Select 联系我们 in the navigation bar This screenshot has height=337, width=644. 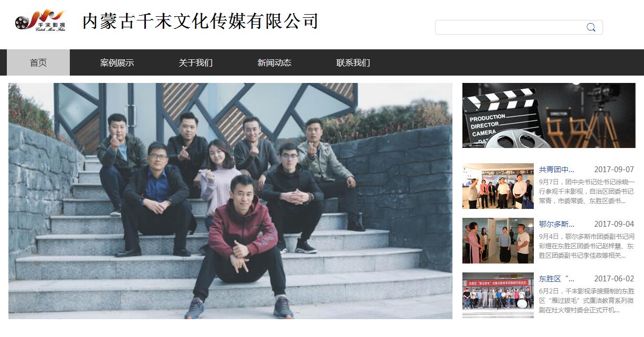(353, 62)
